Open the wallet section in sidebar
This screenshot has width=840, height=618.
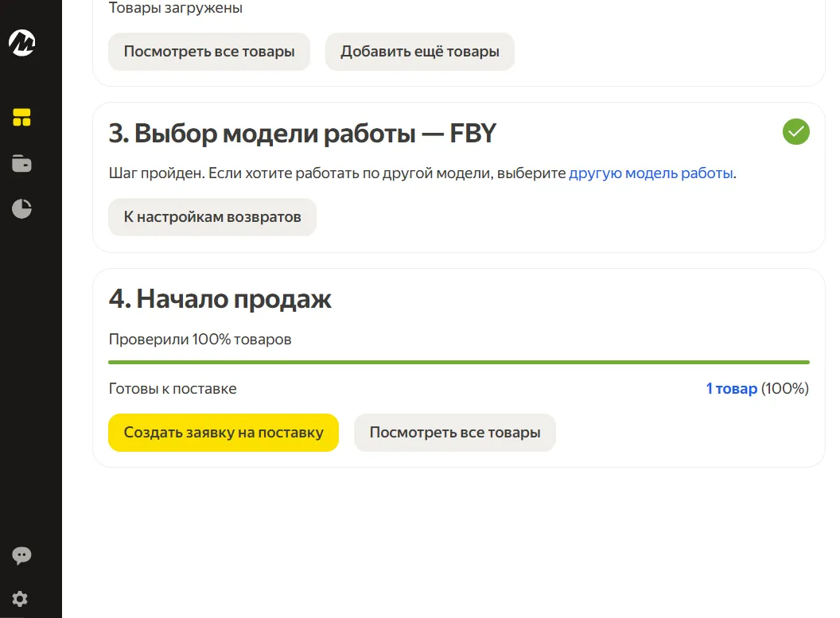coord(21,164)
